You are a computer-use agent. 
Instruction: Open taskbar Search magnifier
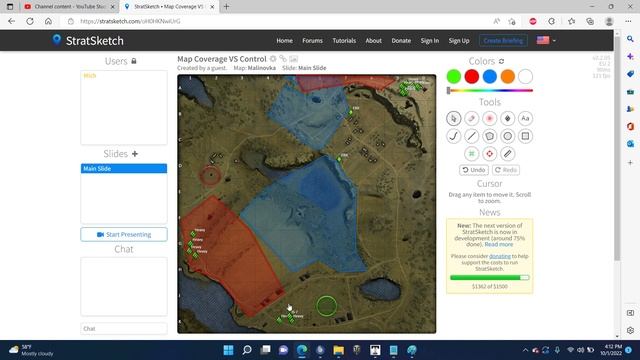(247, 350)
